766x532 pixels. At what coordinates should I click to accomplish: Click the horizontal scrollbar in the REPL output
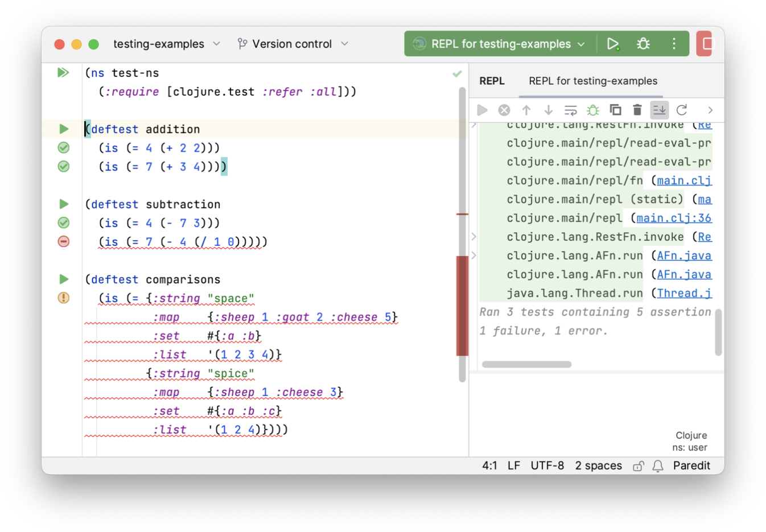click(526, 364)
